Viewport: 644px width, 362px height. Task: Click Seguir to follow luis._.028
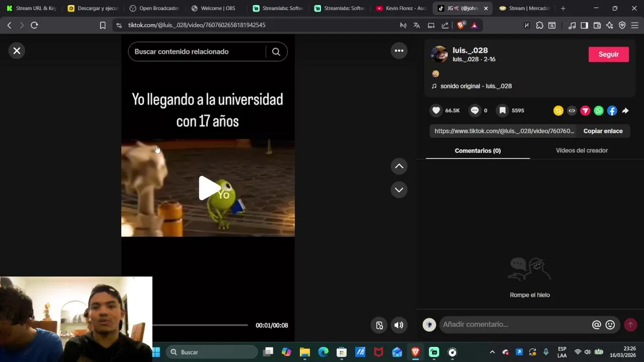(609, 54)
